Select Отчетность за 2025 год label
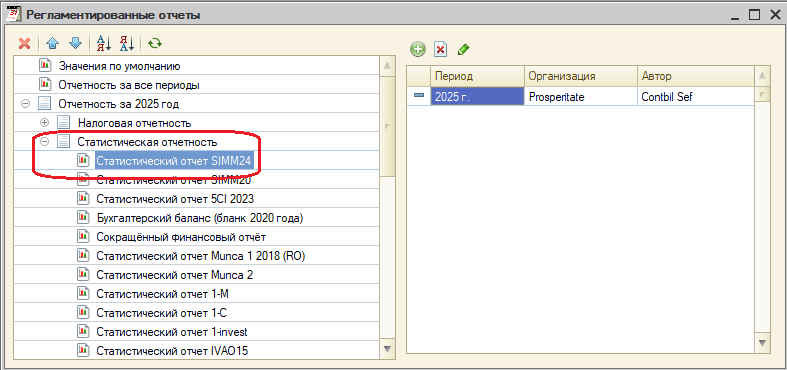This screenshot has width=787, height=370. click(x=118, y=104)
